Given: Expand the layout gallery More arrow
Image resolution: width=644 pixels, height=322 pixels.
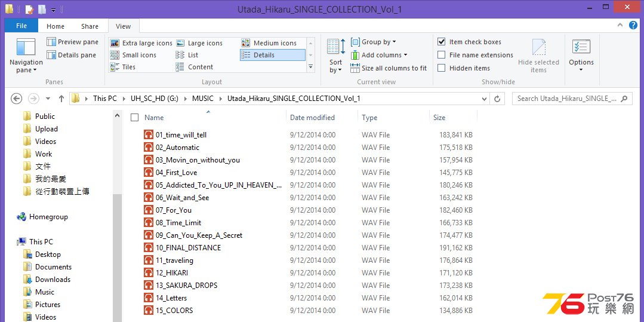Looking at the screenshot, I should pos(310,67).
